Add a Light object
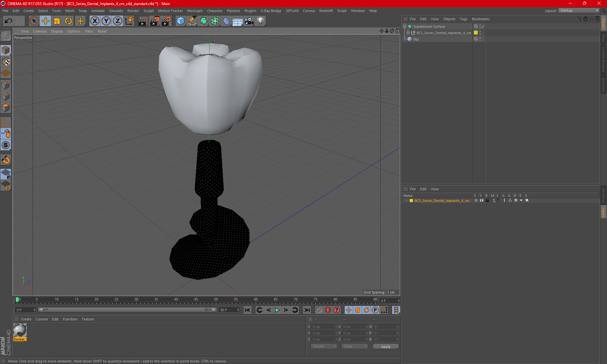Image resolution: width=607 pixels, height=364 pixels. (261, 21)
